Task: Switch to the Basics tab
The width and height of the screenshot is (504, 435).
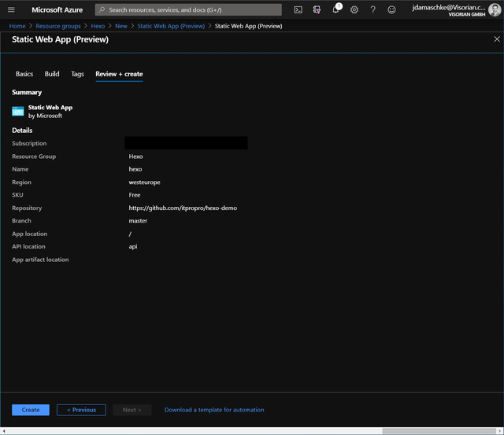Action: [x=24, y=74]
